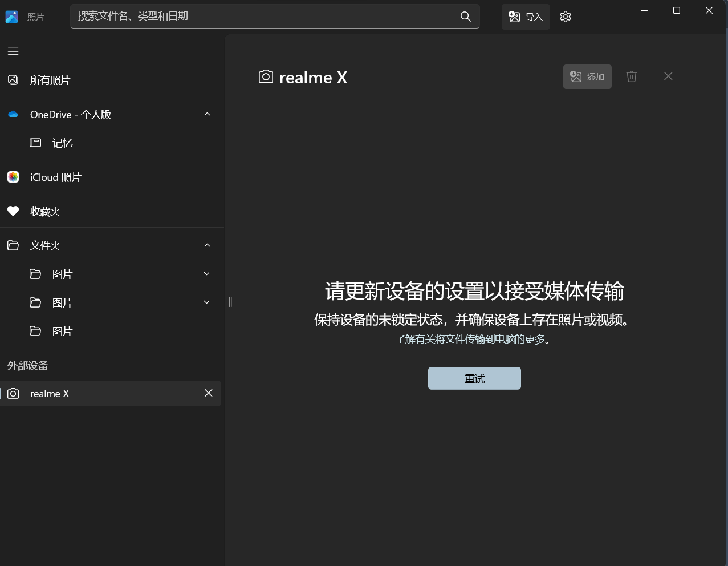The width and height of the screenshot is (728, 566).
Task: Collapse the OneDrive section chevron
Action: click(x=207, y=114)
